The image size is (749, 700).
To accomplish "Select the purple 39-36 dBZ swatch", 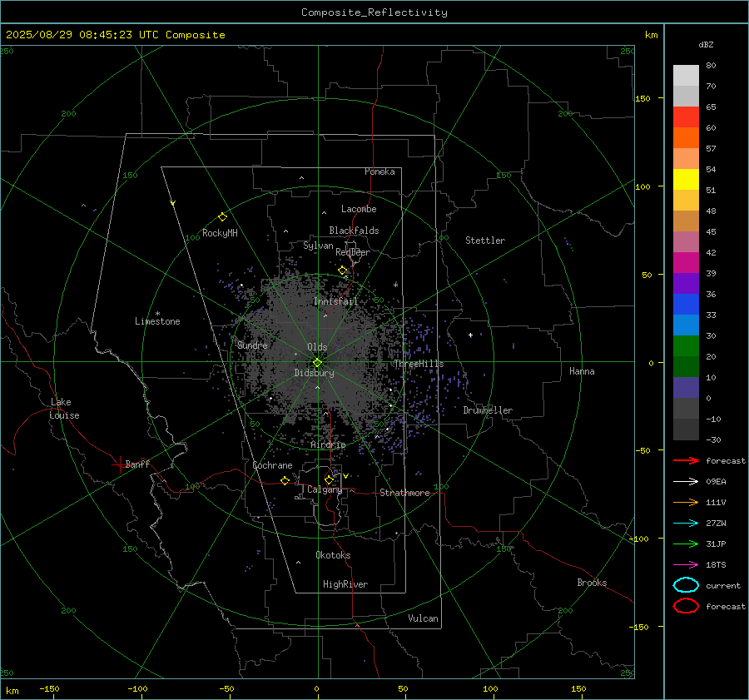I will 686,284.
